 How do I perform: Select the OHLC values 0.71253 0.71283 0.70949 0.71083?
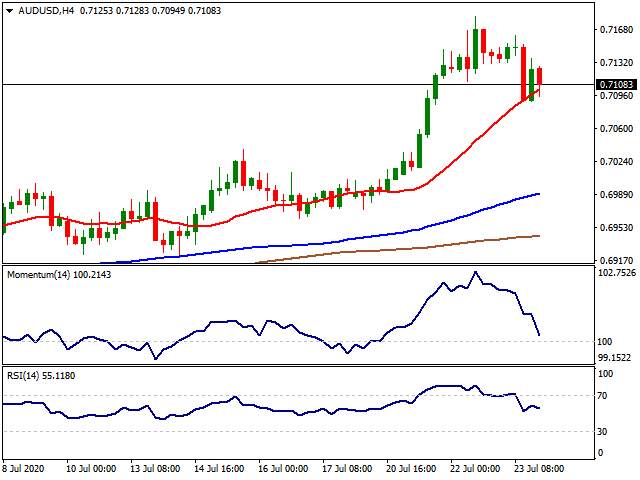coord(150,11)
